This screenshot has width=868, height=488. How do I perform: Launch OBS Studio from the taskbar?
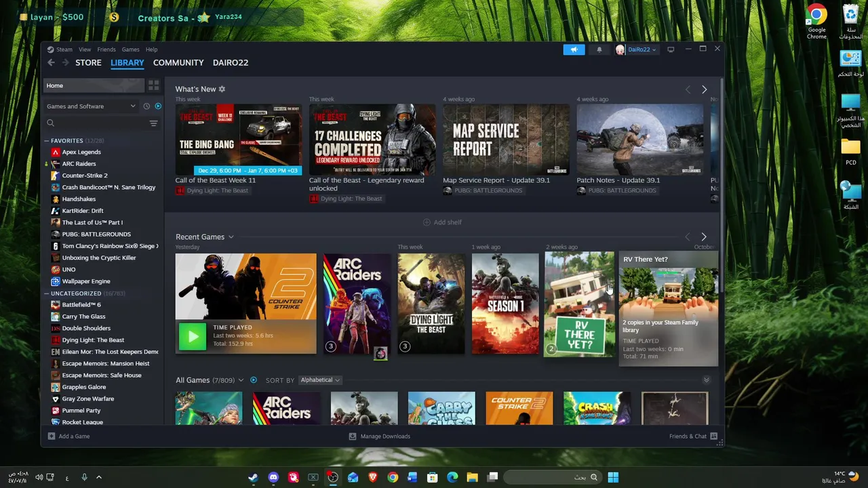[333, 477]
